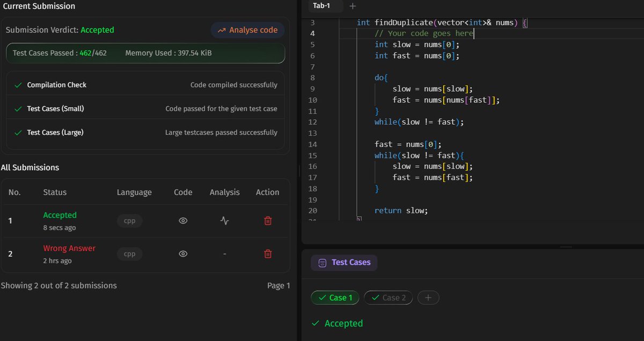Viewport: 644px width, 341px height.
Task: Click 'Code compiled successfully' message
Action: [x=234, y=85]
